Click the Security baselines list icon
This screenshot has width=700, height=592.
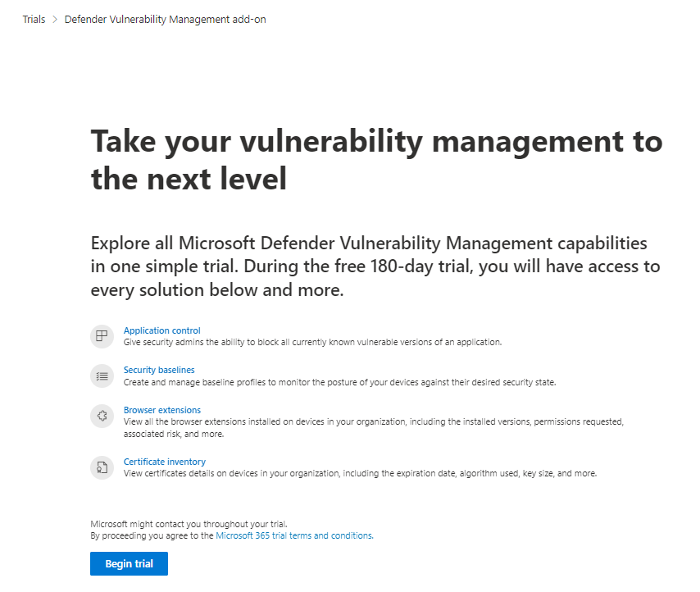pyautogui.click(x=102, y=376)
